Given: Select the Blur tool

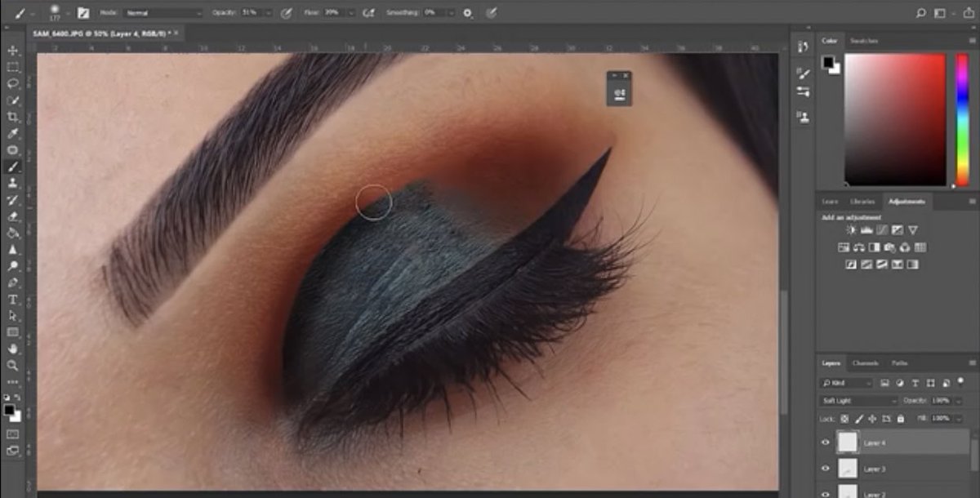Looking at the screenshot, I should 13,249.
